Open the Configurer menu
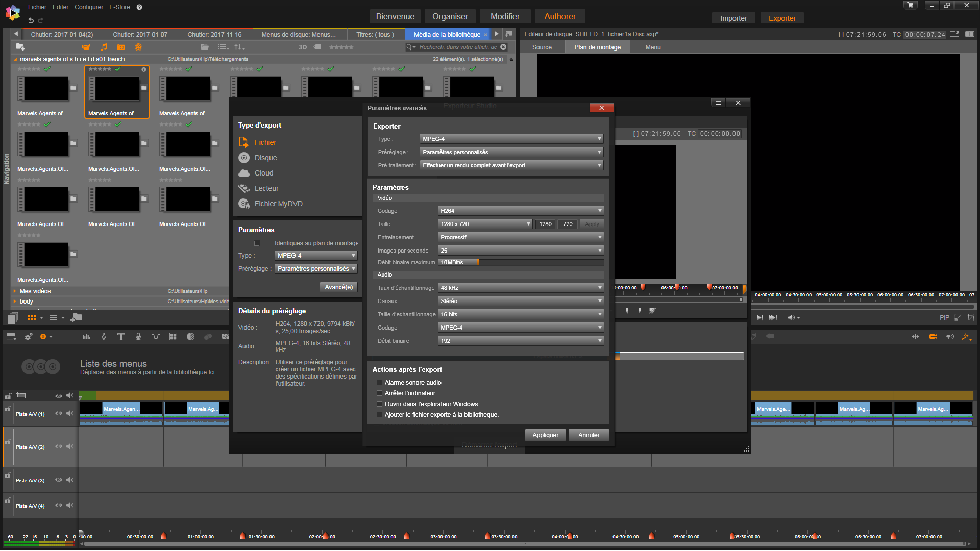Screen dimensions: 980x551 coord(89,7)
